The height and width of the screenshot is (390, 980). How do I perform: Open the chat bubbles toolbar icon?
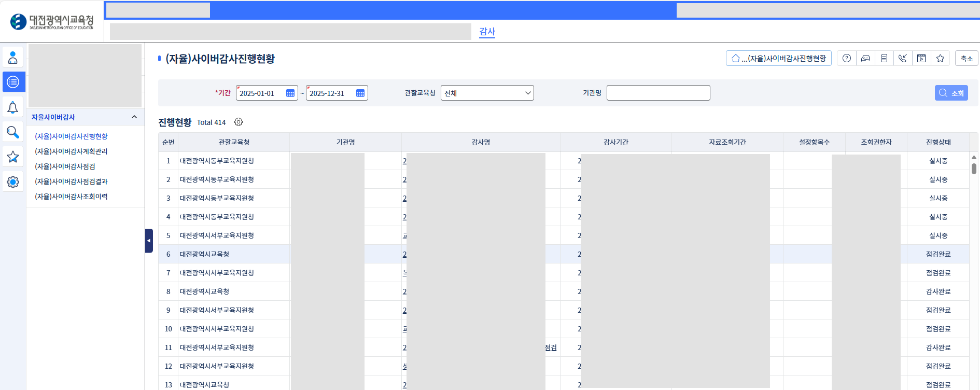[865, 59]
